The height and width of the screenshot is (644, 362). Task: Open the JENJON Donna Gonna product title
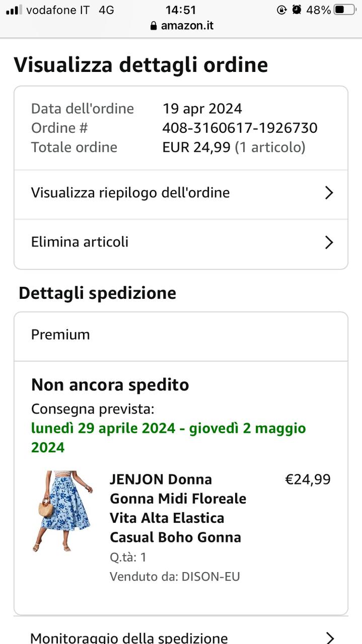click(x=178, y=508)
